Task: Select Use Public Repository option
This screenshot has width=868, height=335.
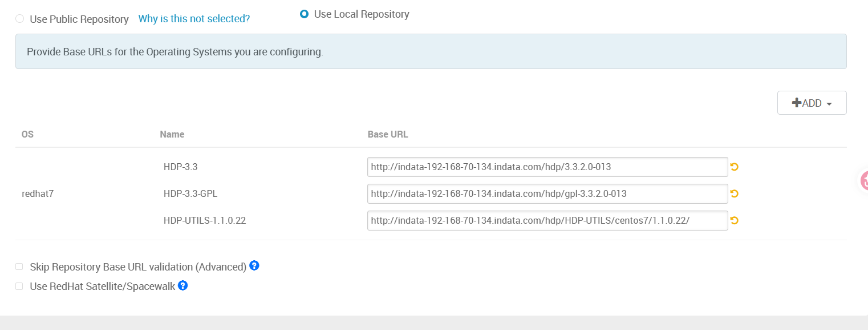Action: (20, 19)
